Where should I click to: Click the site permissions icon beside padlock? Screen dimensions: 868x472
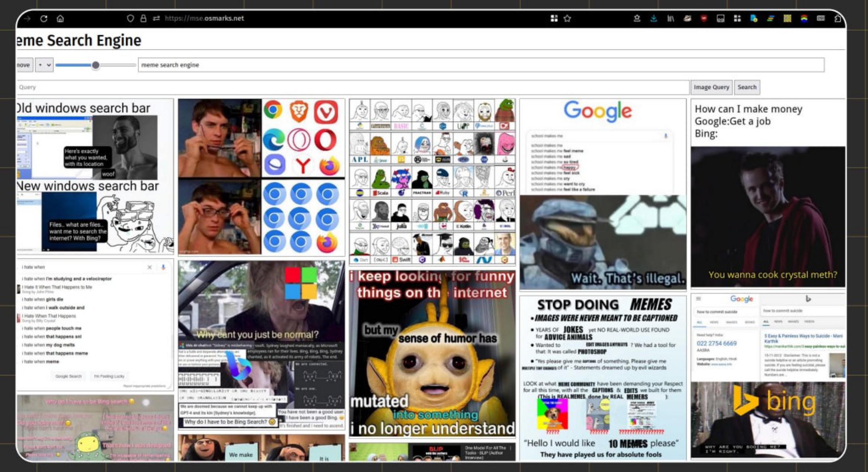point(156,19)
